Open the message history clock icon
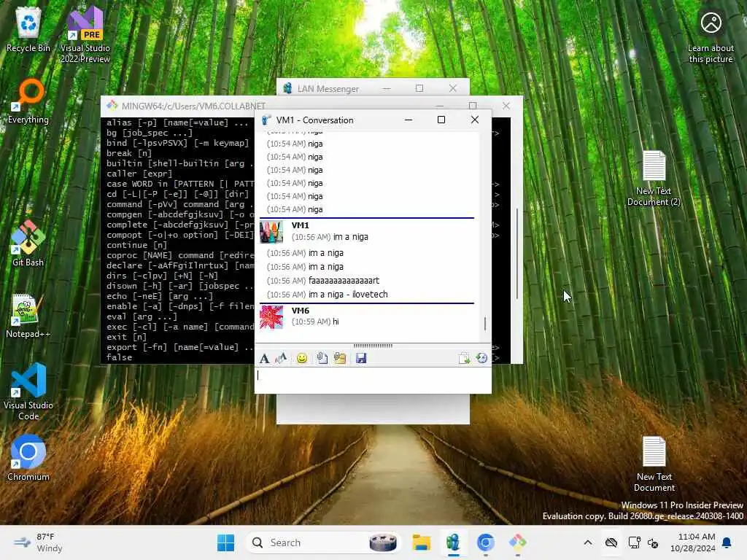The width and height of the screenshot is (747, 560). (481, 358)
